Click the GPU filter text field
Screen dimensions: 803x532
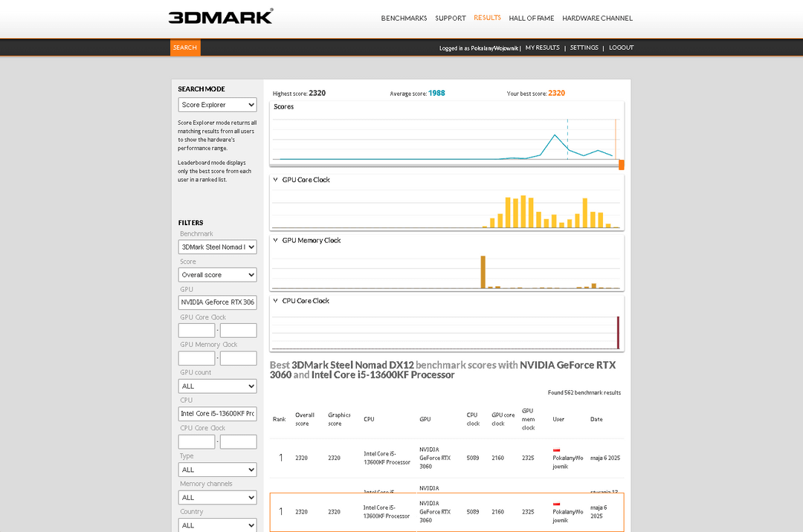coord(218,302)
